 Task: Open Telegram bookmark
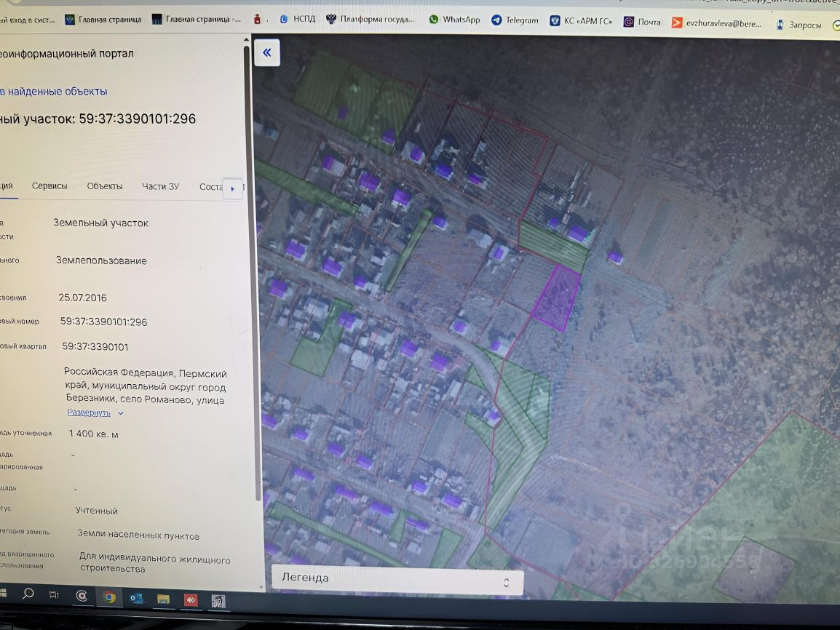coord(515,20)
